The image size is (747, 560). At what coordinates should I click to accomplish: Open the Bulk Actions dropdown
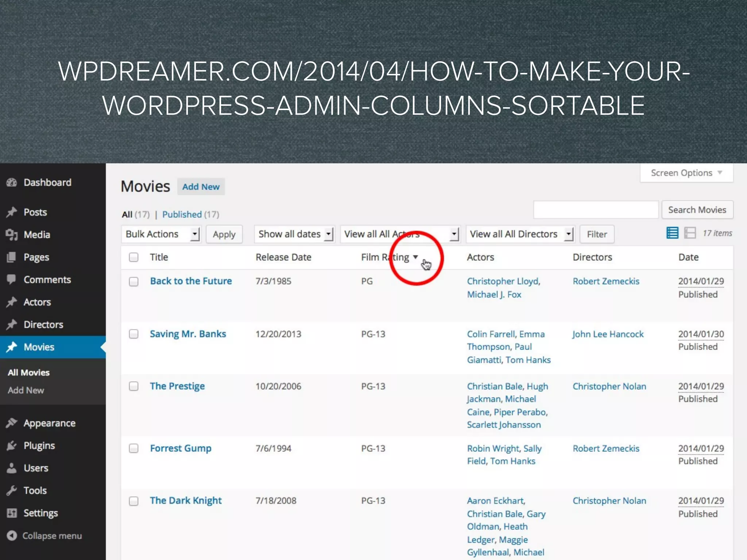pyautogui.click(x=161, y=234)
